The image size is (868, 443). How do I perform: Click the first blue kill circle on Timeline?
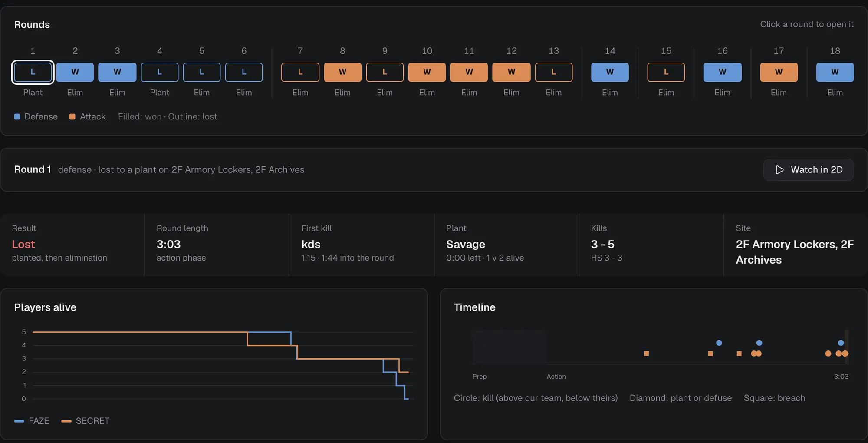tap(719, 343)
